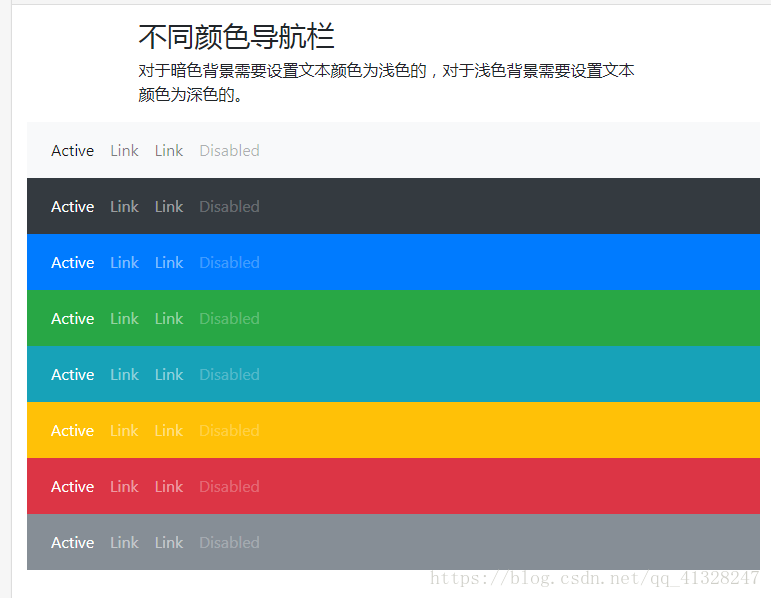Click second Link in the red navbar
This screenshot has width=771, height=598.
pos(169,487)
